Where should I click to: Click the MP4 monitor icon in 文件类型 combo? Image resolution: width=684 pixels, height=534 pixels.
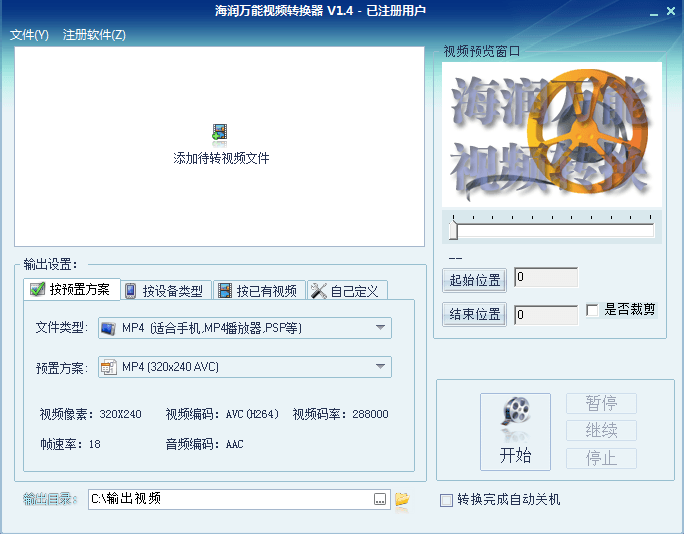(x=108, y=328)
